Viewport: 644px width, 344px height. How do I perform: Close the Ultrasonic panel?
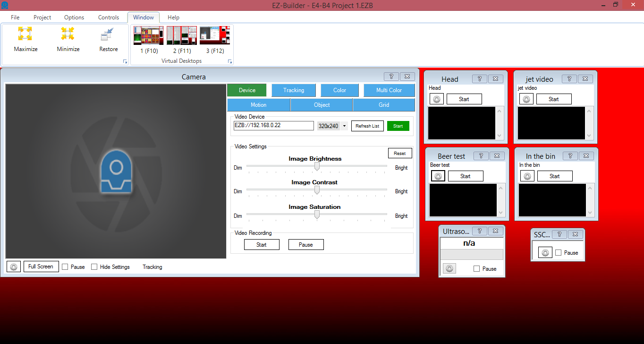495,231
